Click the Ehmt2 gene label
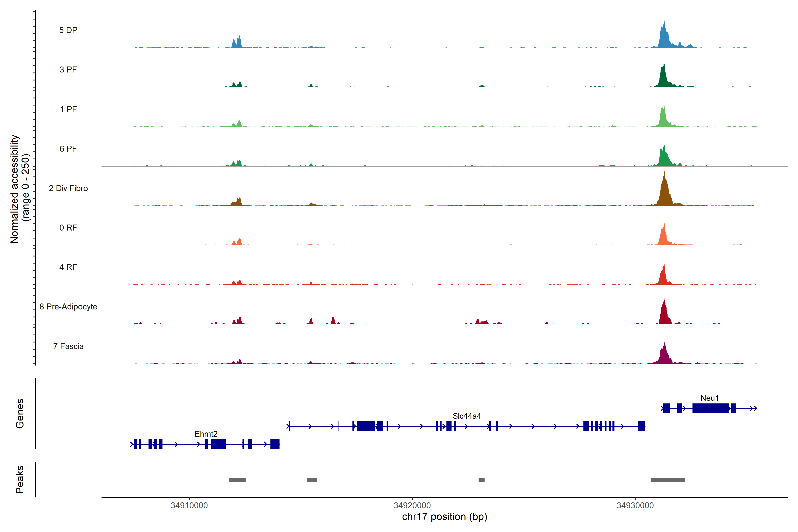Screen dimensions: 798x532 pyautogui.click(x=206, y=434)
